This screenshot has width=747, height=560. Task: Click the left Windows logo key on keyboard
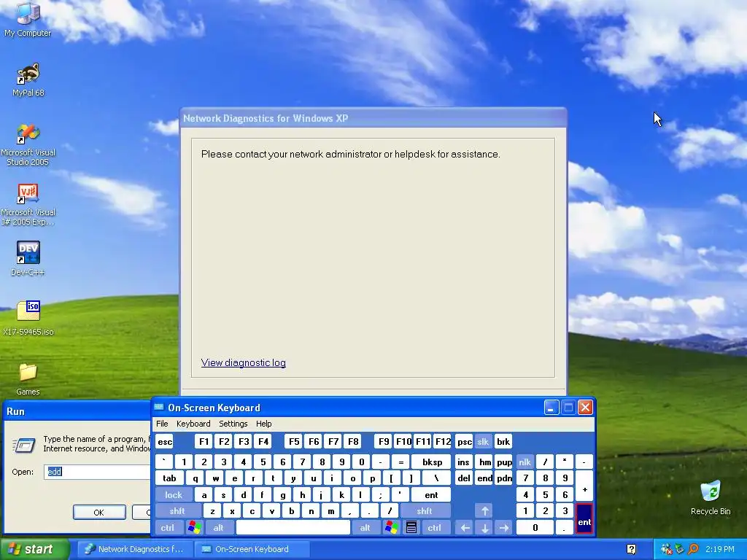[x=194, y=528]
